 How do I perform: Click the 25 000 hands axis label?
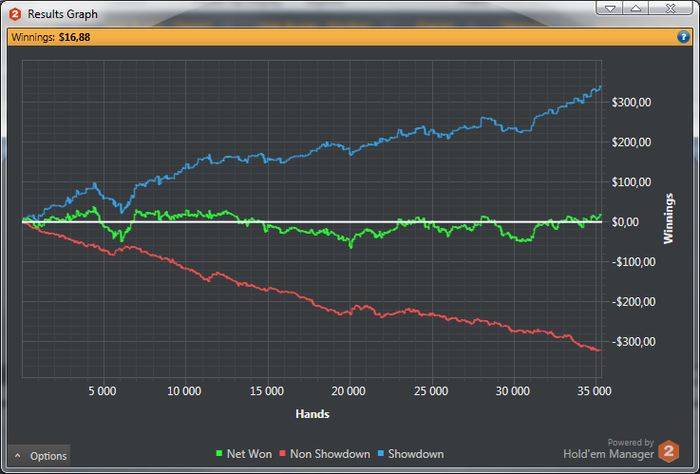tap(431, 391)
